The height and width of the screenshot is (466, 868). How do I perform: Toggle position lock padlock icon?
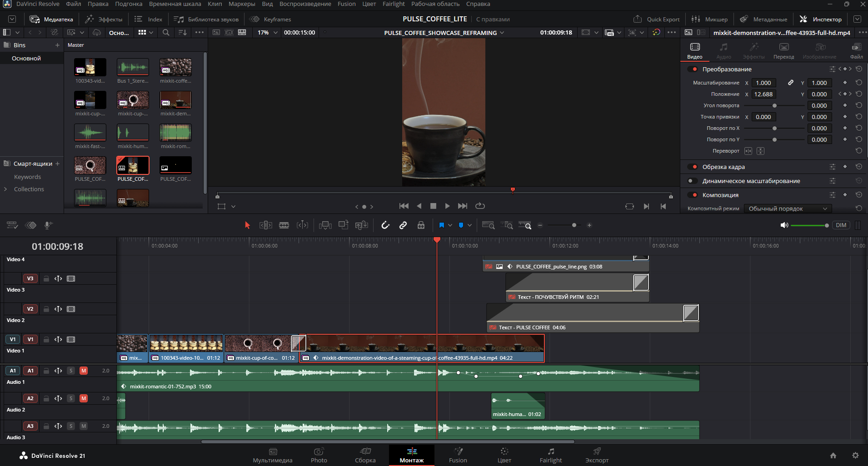pyautogui.click(x=421, y=225)
